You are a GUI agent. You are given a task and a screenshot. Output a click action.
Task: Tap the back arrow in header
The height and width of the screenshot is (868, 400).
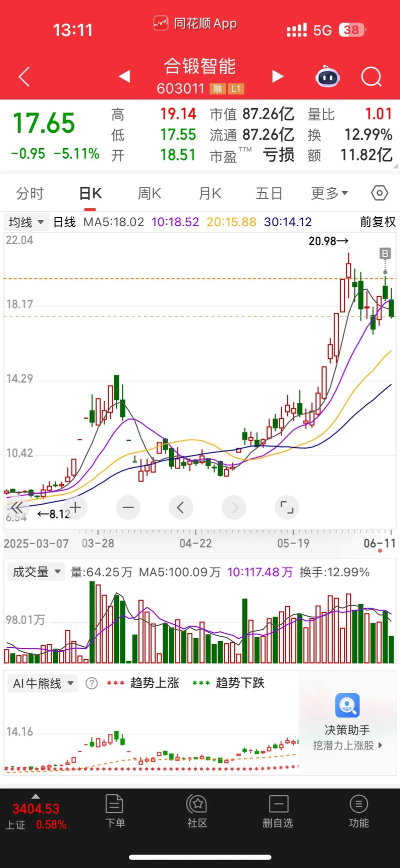(x=24, y=77)
